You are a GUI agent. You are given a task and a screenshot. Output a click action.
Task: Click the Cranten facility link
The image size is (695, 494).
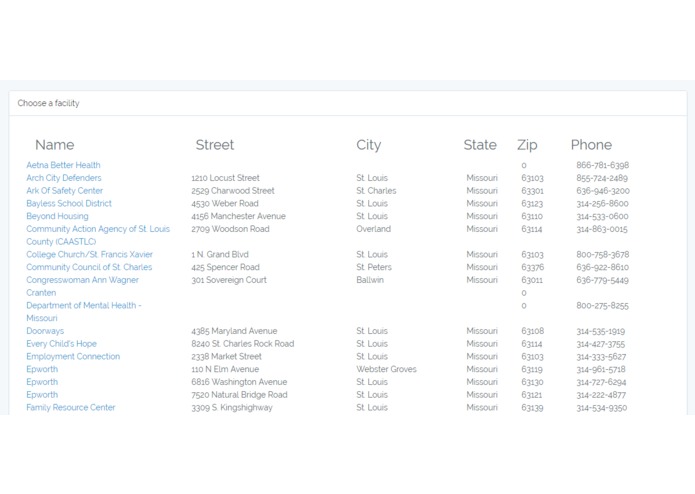tap(41, 293)
